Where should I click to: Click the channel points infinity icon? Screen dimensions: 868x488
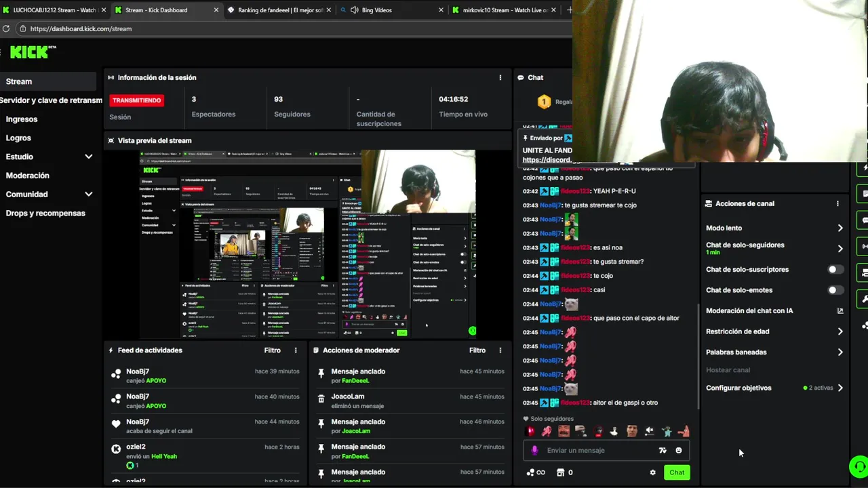536,472
